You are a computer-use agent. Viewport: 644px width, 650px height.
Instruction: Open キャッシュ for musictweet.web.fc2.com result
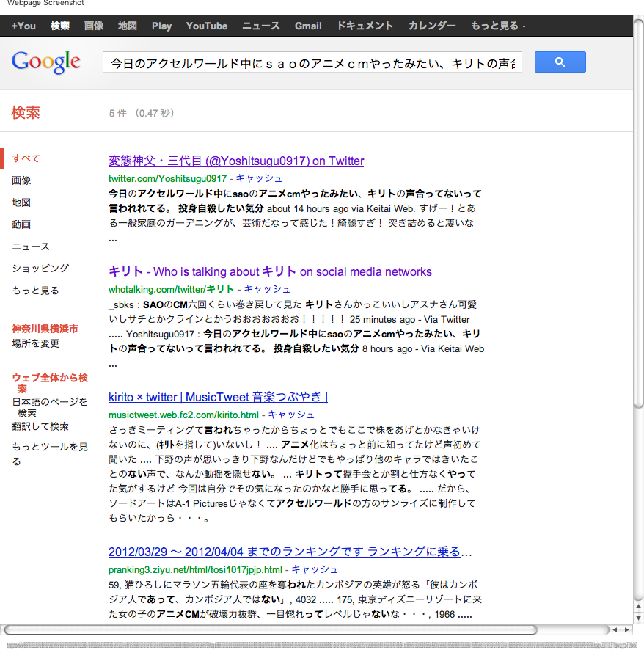[x=291, y=415]
